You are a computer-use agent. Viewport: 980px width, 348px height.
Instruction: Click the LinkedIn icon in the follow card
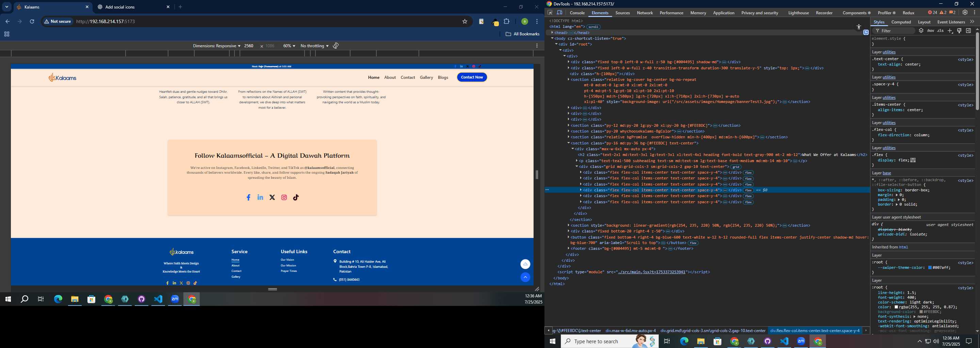tap(260, 197)
